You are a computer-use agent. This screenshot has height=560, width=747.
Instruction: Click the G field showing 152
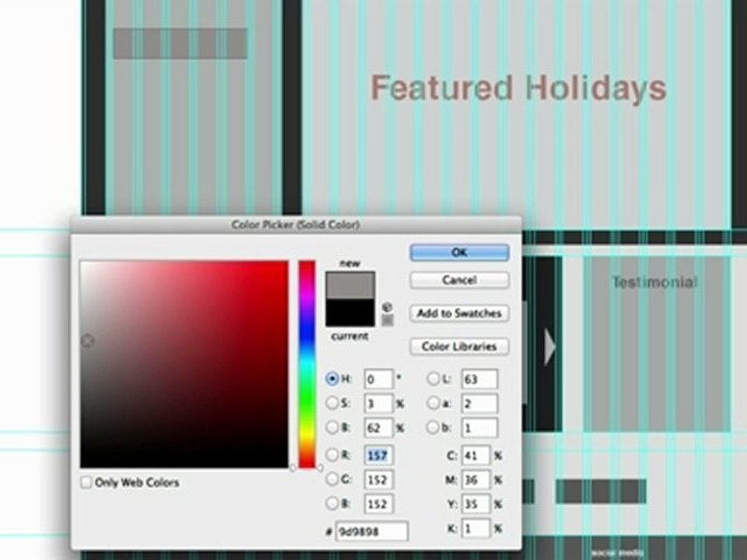coord(379,480)
